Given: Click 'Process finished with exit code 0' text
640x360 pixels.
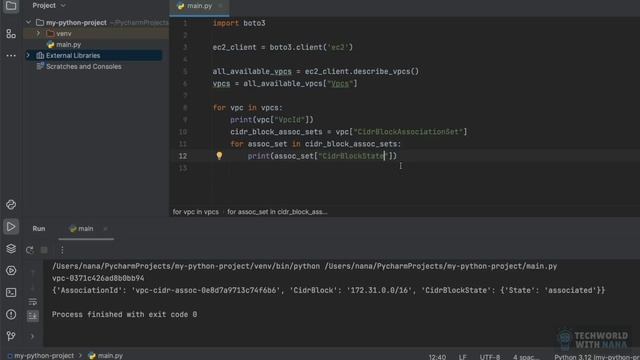Looking at the screenshot, I should [124, 315].
